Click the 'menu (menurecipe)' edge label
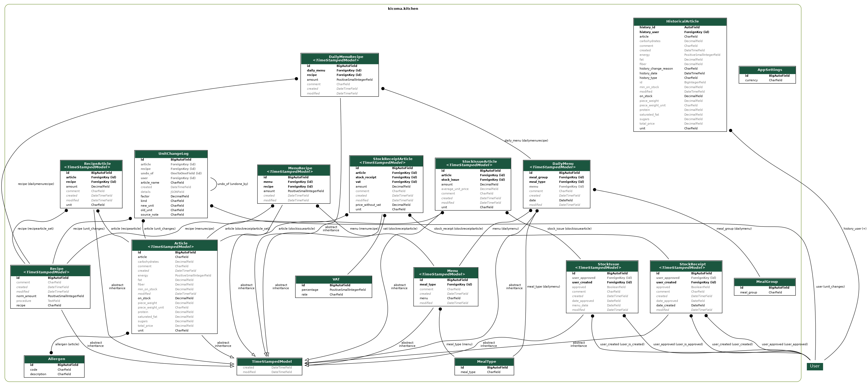The height and width of the screenshot is (386, 868). [364, 229]
